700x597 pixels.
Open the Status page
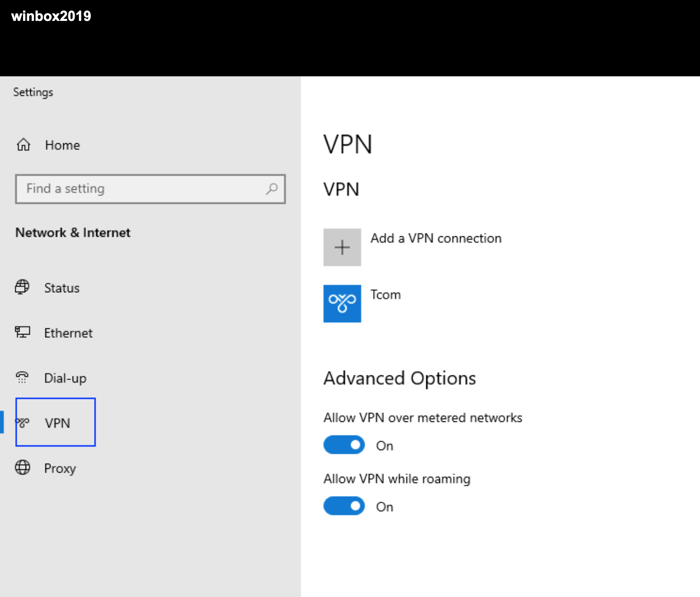click(62, 288)
